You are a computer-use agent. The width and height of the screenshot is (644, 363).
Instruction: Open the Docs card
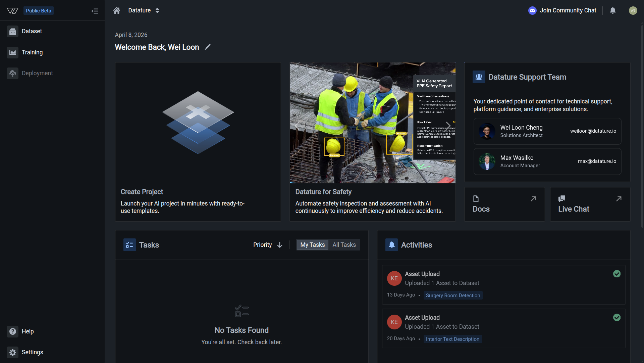pyautogui.click(x=504, y=204)
